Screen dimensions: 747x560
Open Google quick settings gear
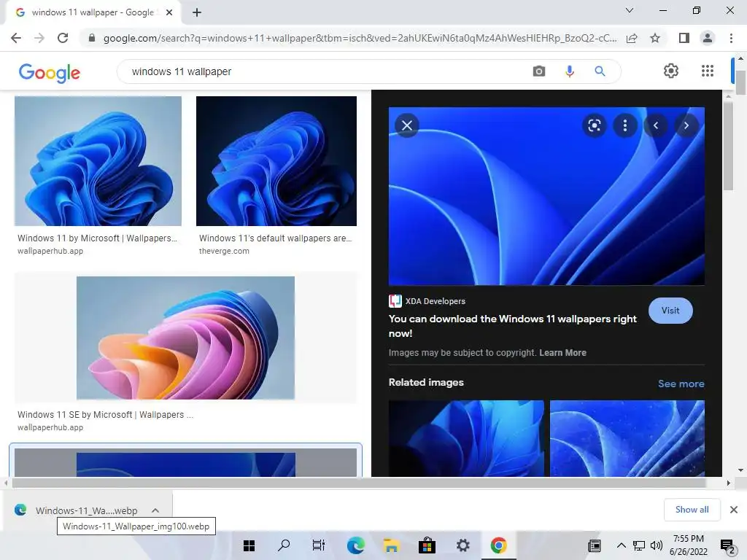tap(671, 71)
